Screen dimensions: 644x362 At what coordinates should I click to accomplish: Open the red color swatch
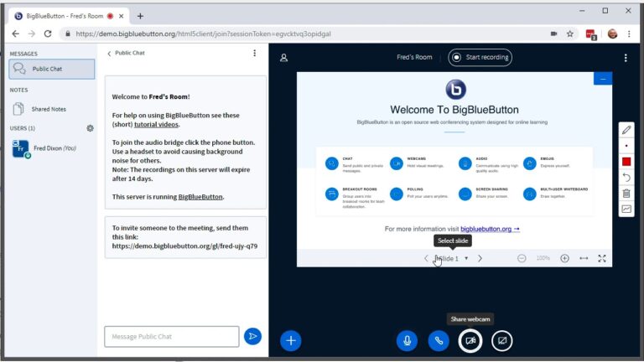coord(626,162)
